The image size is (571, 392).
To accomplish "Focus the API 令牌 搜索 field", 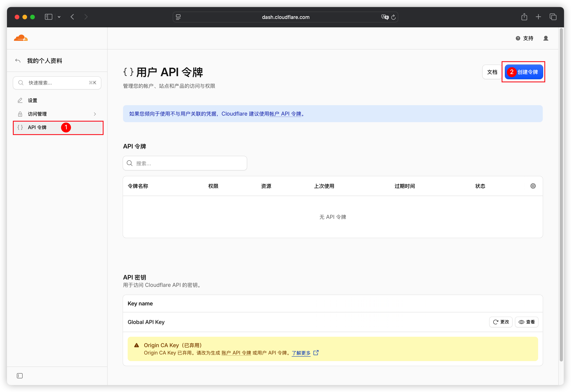I will coord(185,163).
